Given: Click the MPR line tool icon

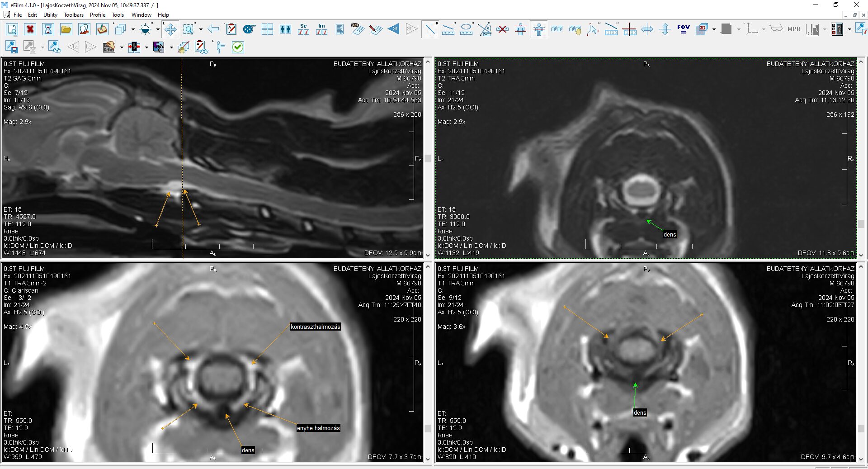Looking at the screenshot, I should pos(611,29).
